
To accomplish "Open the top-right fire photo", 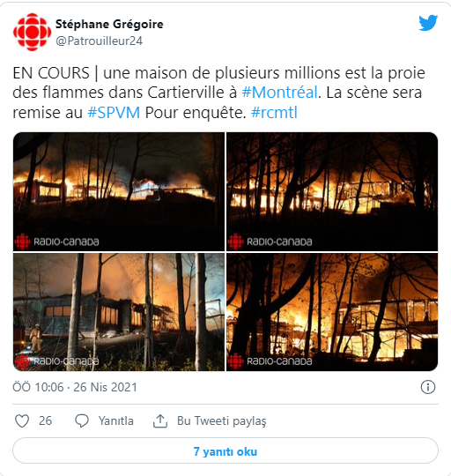I will (x=332, y=191).
